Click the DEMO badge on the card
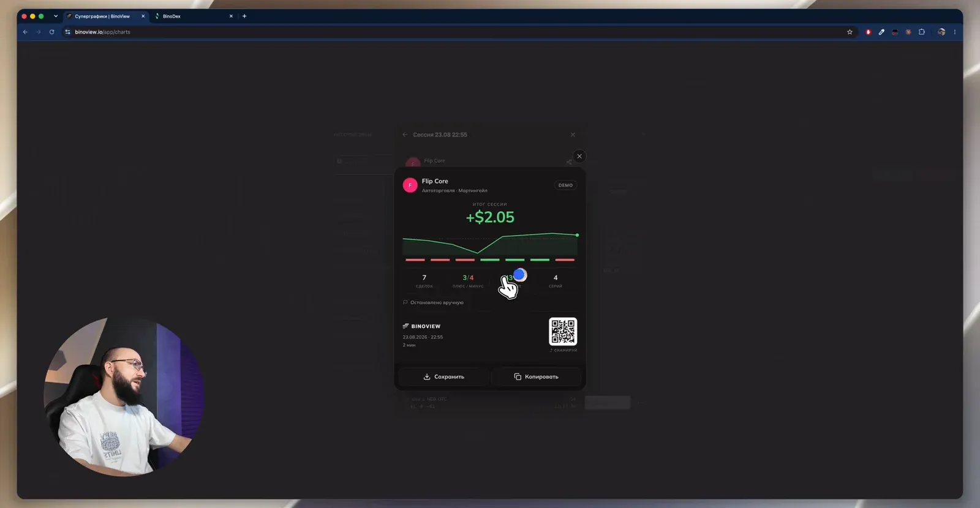This screenshot has width=980, height=508. (565, 185)
